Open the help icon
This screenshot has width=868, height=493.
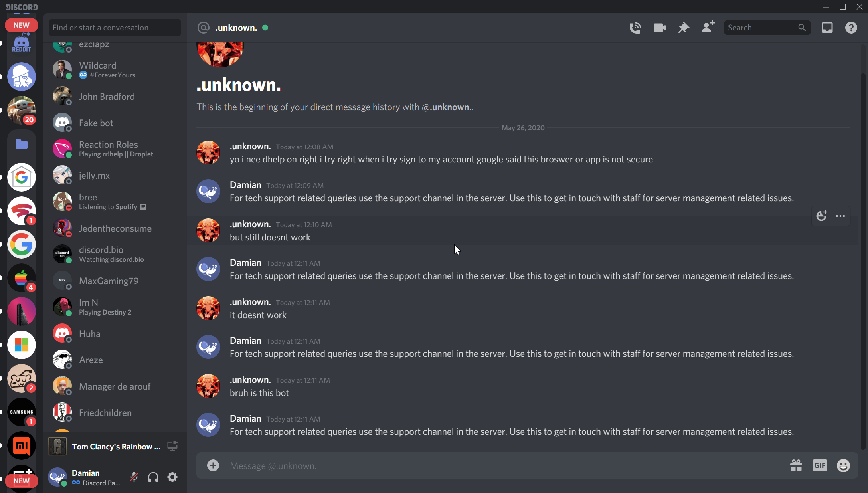pos(851,28)
